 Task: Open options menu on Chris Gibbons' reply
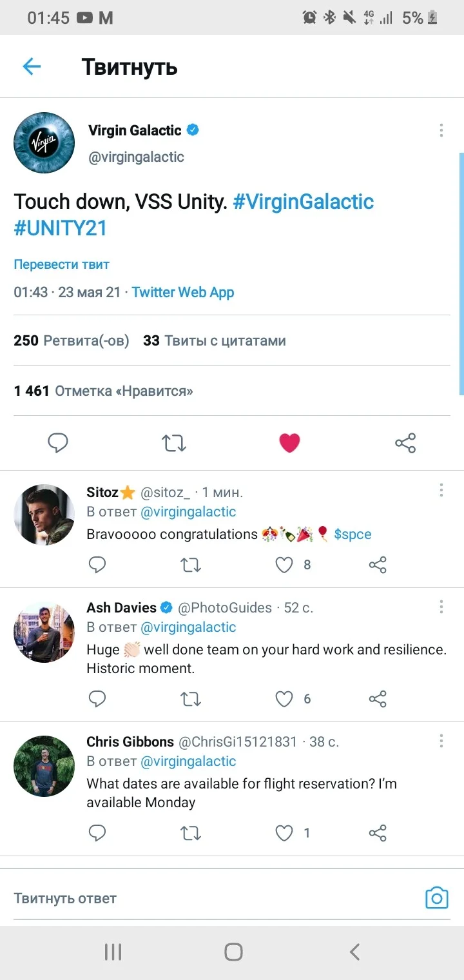click(x=441, y=740)
